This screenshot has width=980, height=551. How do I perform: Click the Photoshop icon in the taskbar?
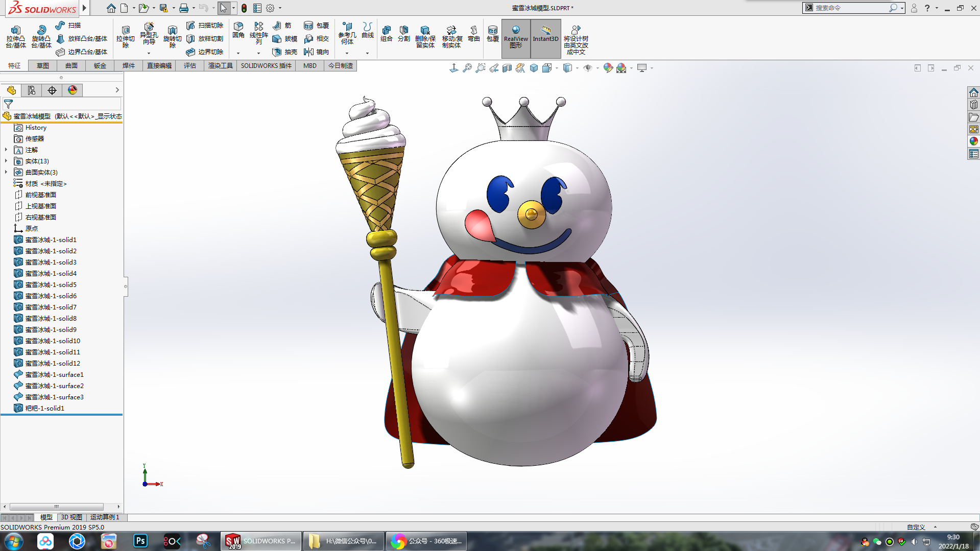140,541
